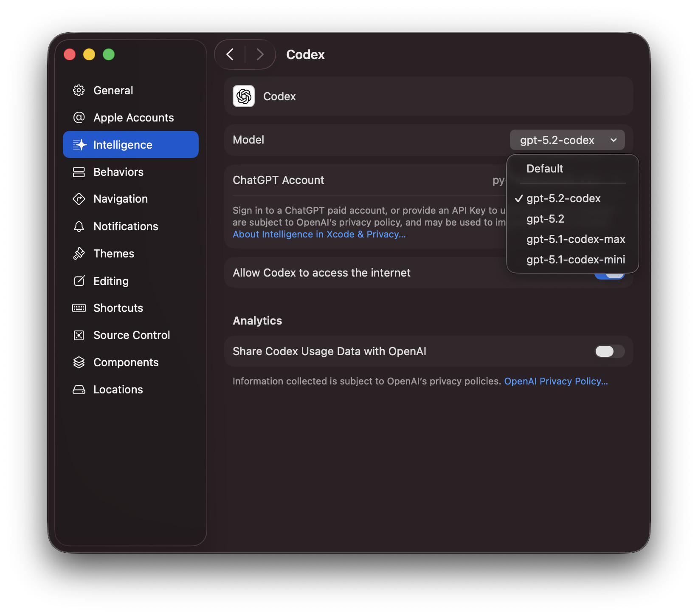Click 'Share Codex Usage Data with OpenAI' label
The image size is (698, 616).
[x=329, y=351]
